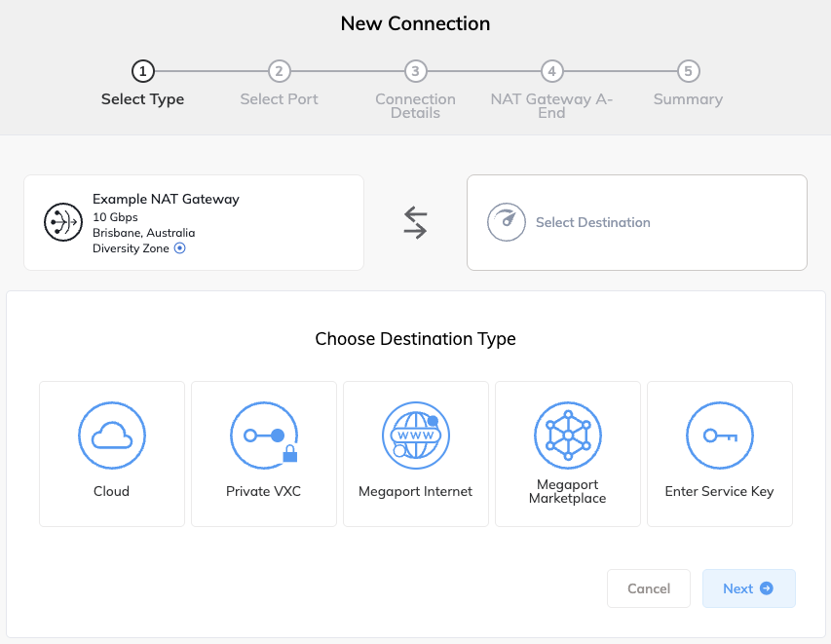The width and height of the screenshot is (831, 644).
Task: Open step 3 Connection Details
Action: coord(415,71)
